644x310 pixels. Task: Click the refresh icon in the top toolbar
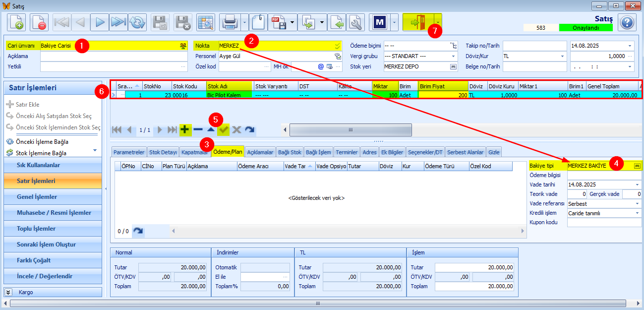point(138,22)
